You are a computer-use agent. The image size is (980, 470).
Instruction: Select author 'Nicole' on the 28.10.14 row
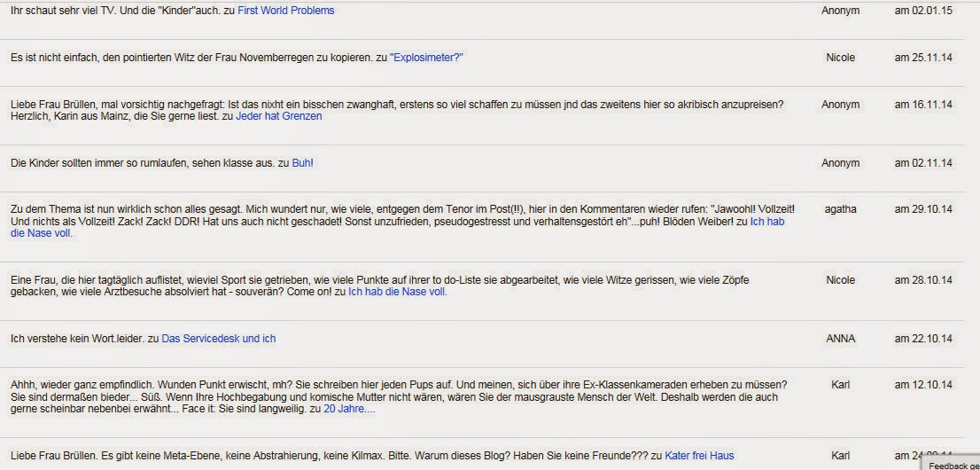coord(840,280)
